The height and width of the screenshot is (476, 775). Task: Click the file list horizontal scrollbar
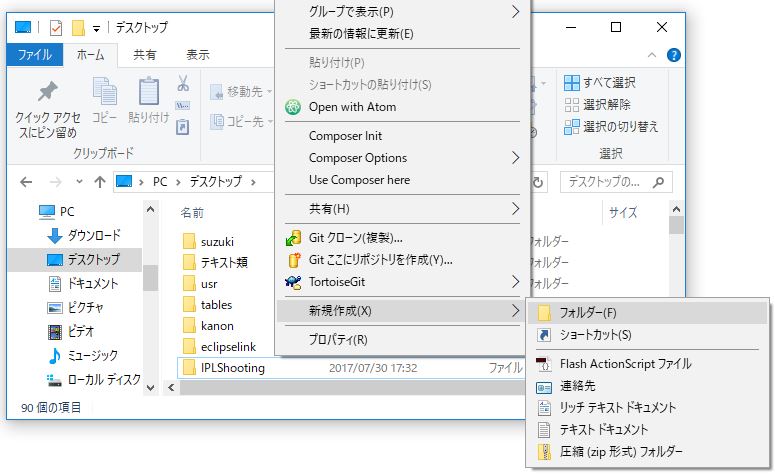(352, 388)
